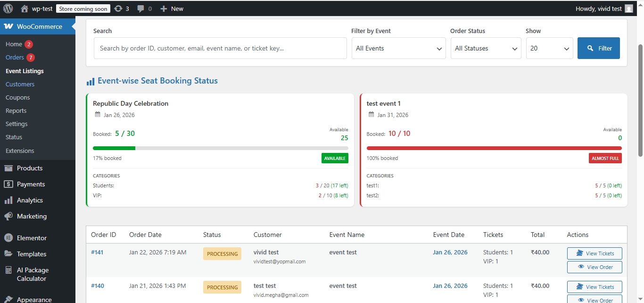The height and width of the screenshot is (303, 644).
Task: Switch to the Event Listings menu item
Action: [25, 70]
